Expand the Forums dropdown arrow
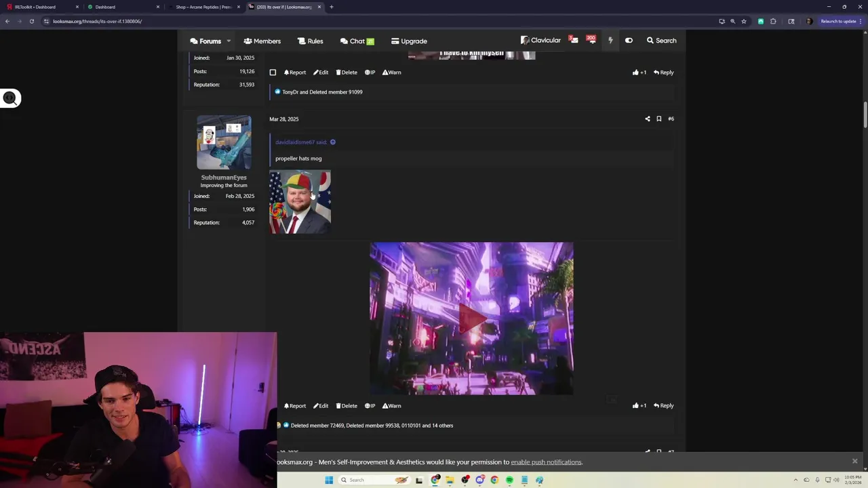 click(229, 41)
